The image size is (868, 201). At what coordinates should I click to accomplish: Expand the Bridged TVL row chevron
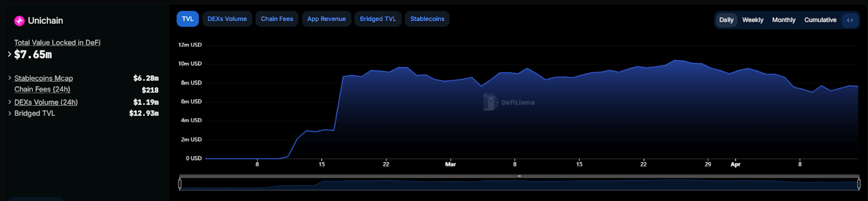pos(10,113)
